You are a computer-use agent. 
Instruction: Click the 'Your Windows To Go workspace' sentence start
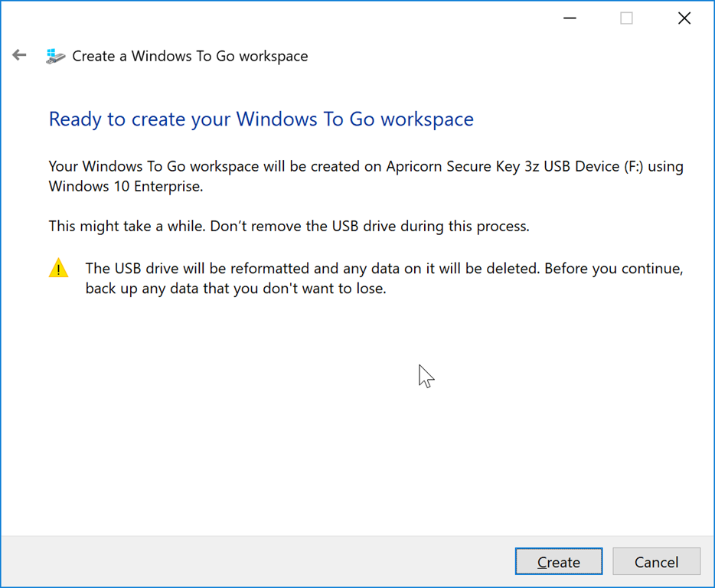point(142,166)
